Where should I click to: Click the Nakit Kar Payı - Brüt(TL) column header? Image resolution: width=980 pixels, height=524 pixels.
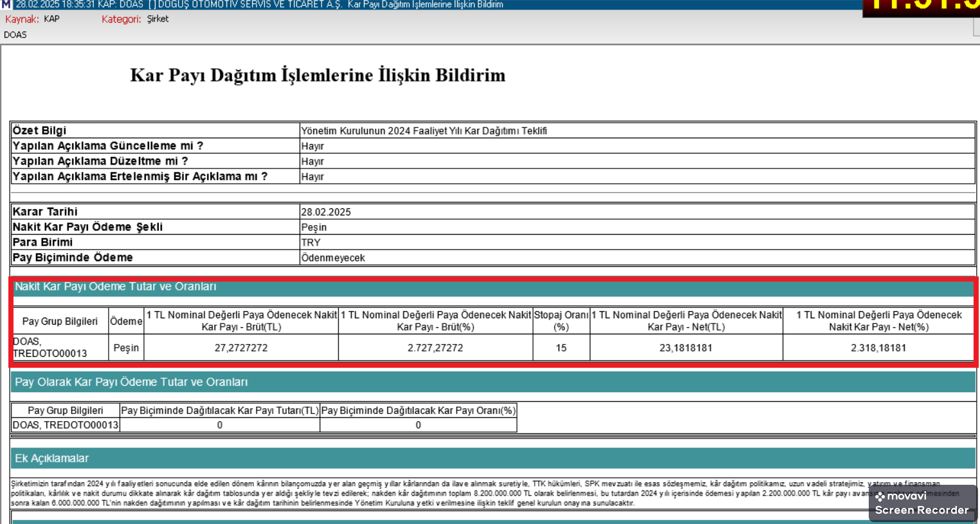click(241, 321)
